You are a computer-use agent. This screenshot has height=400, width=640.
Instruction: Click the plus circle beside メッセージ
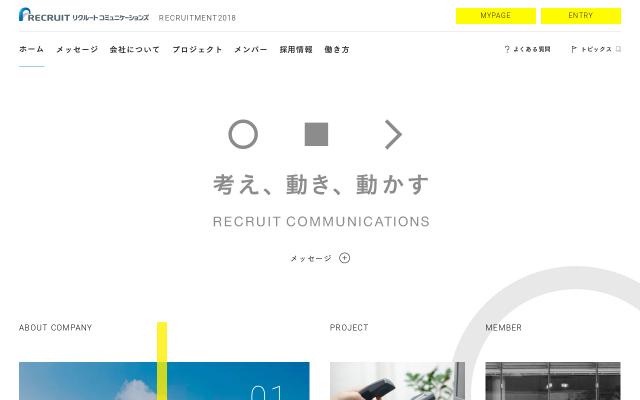click(344, 258)
